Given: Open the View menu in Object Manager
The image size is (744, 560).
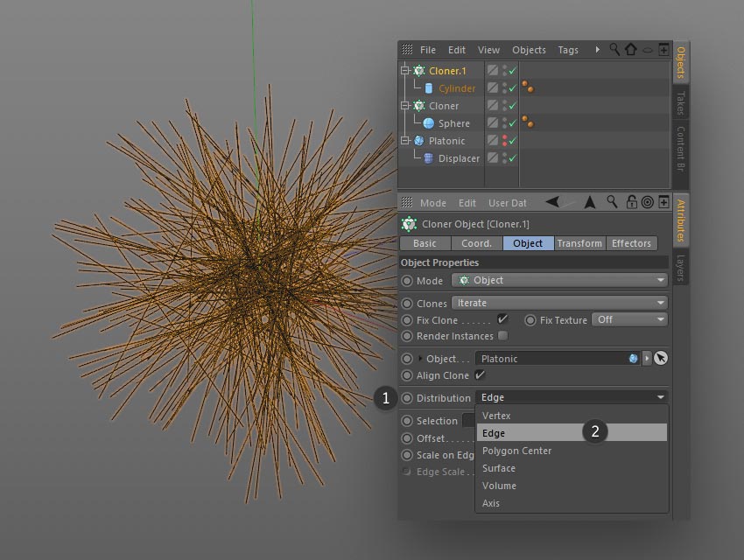Looking at the screenshot, I should [488, 50].
